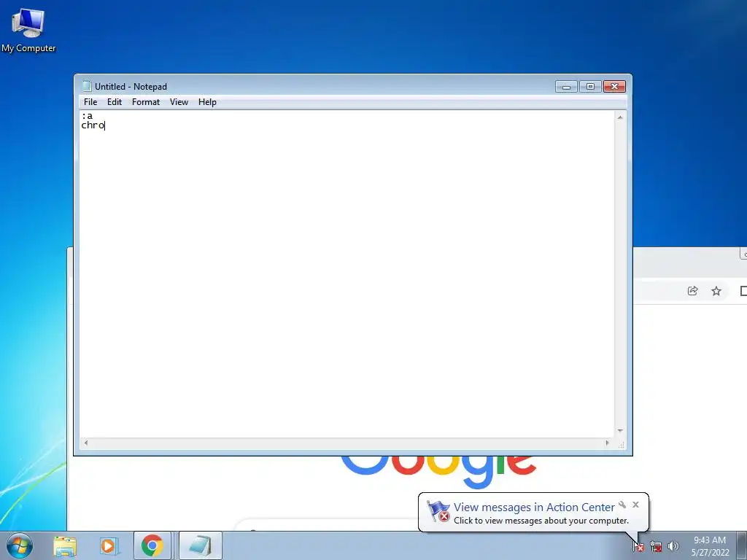Close the Untitled Notepad window
The width and height of the screenshot is (747, 560).
tap(614, 86)
